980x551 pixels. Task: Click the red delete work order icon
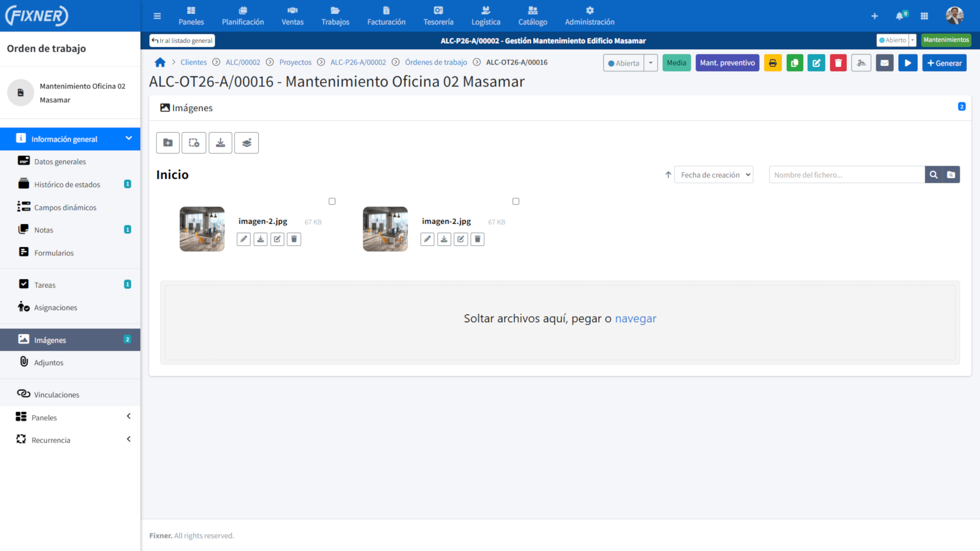tap(838, 63)
